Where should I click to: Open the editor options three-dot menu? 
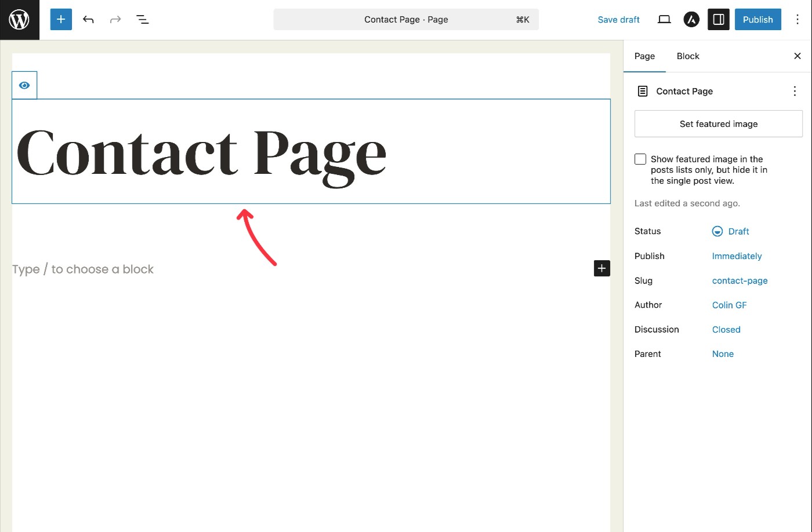point(797,20)
